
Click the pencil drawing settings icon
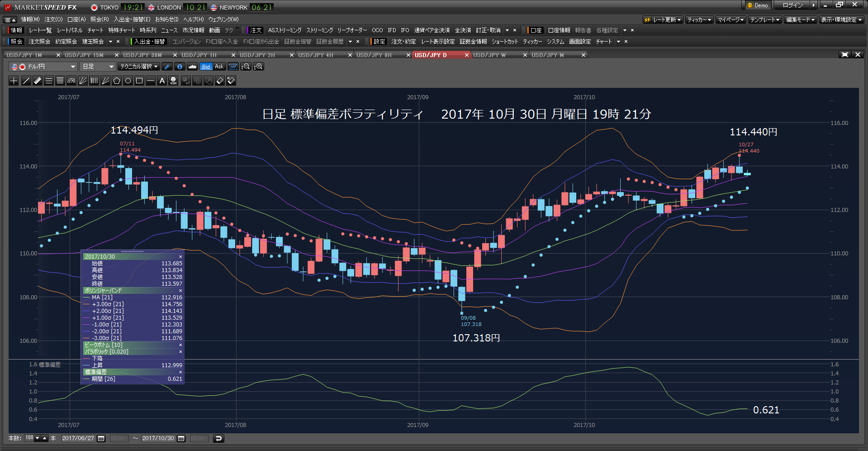pos(167,67)
